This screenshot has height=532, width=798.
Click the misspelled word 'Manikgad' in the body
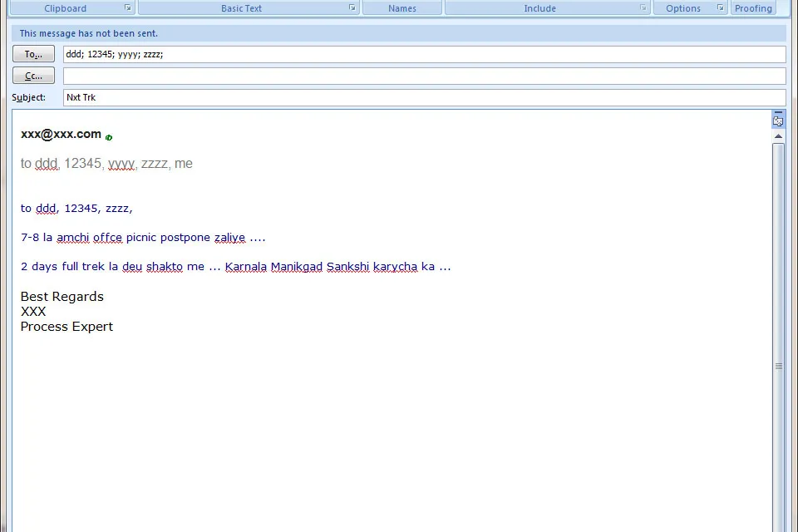296,267
